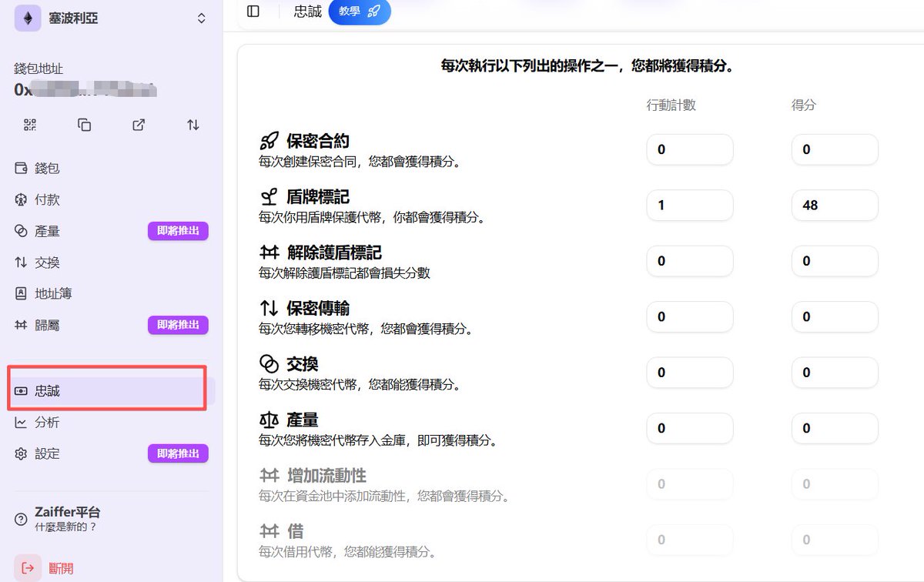Select 產量 sidebar item
Viewport: 924px width, 582px height.
pos(112,231)
